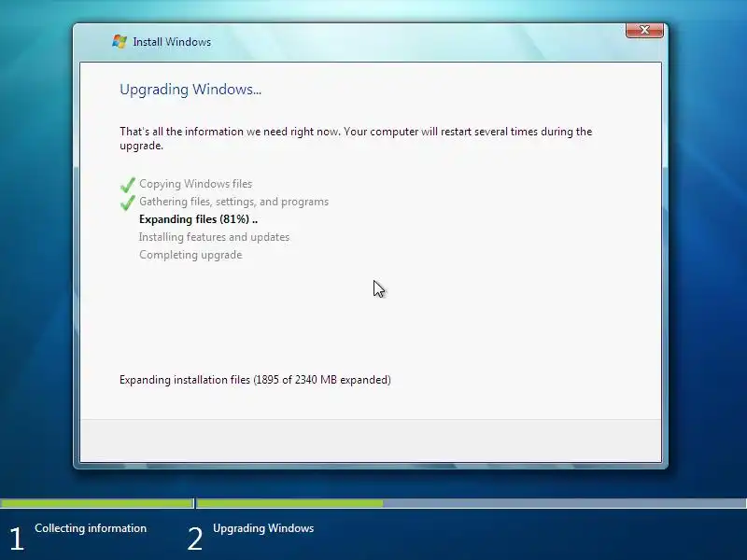Viewport: 747px width, 560px height.
Task: Click the Windows flag logo in title bar
Action: (x=120, y=41)
